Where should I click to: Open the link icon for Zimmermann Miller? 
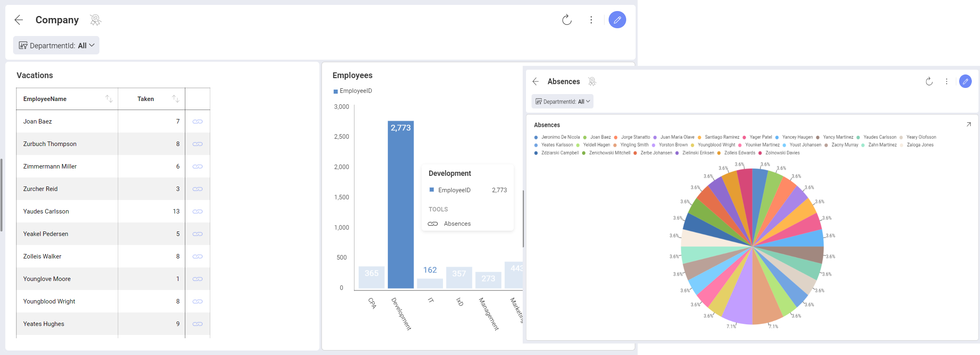pos(198,166)
